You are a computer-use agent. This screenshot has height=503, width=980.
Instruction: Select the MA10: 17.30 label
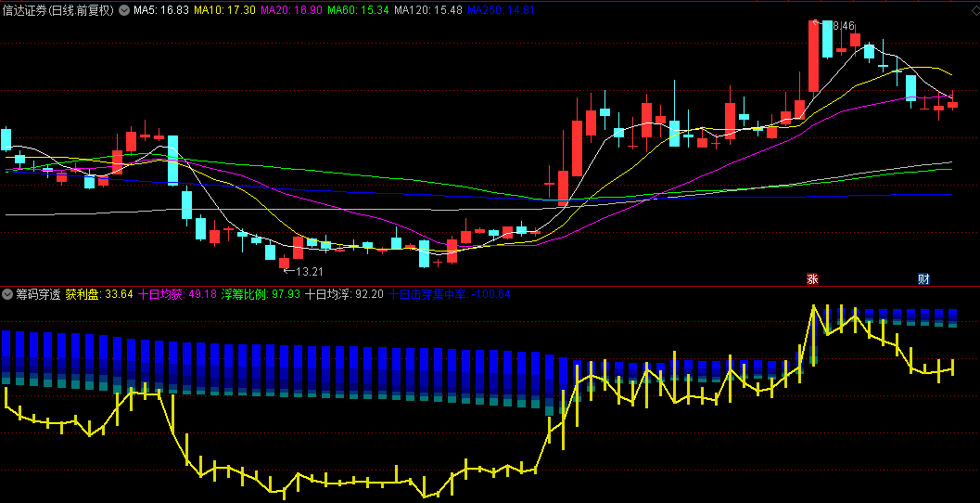[224, 10]
